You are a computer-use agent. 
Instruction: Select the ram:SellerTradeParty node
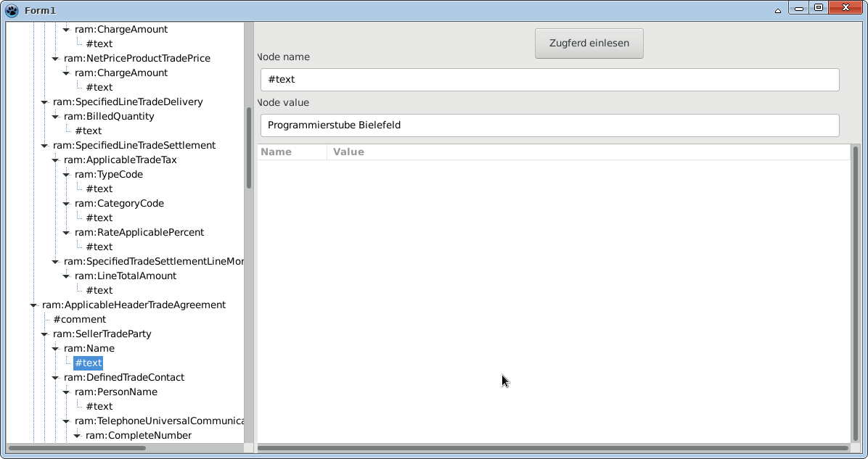tap(102, 334)
